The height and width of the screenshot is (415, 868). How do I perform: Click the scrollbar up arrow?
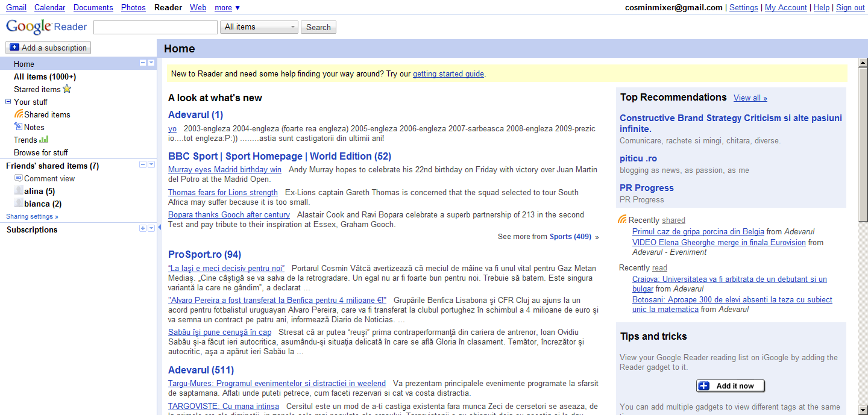863,63
